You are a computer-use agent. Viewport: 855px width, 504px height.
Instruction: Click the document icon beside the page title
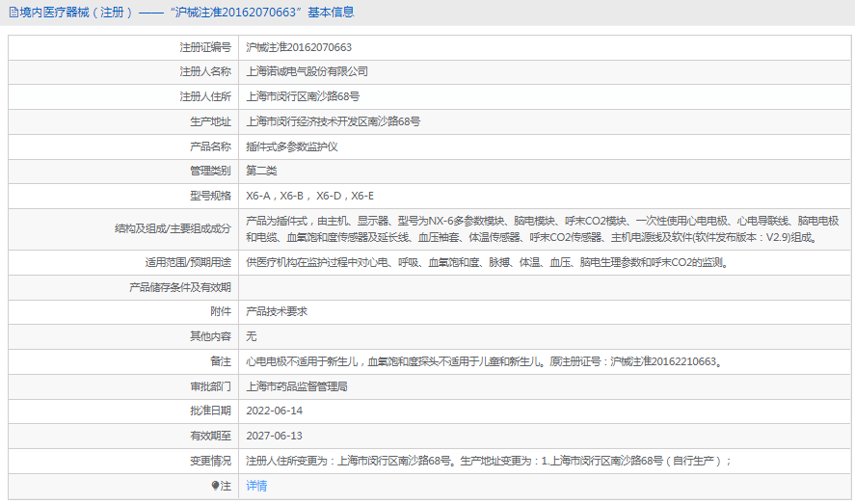click(x=13, y=13)
